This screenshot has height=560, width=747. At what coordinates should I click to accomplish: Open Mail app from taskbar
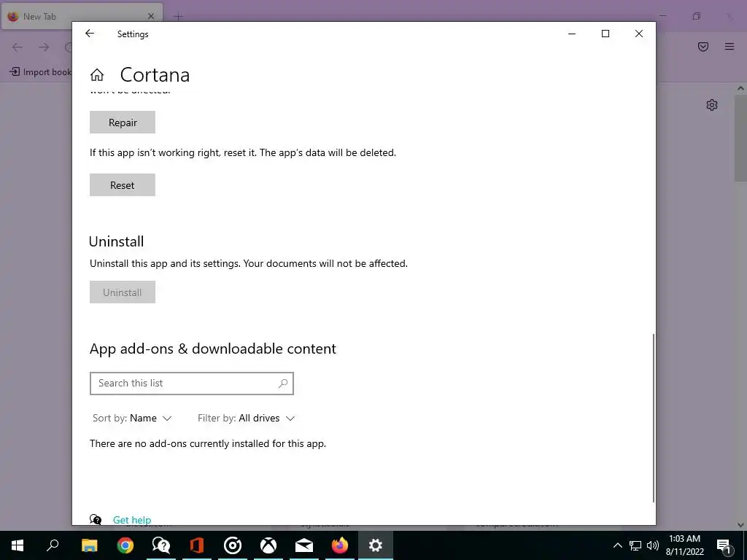(x=304, y=545)
